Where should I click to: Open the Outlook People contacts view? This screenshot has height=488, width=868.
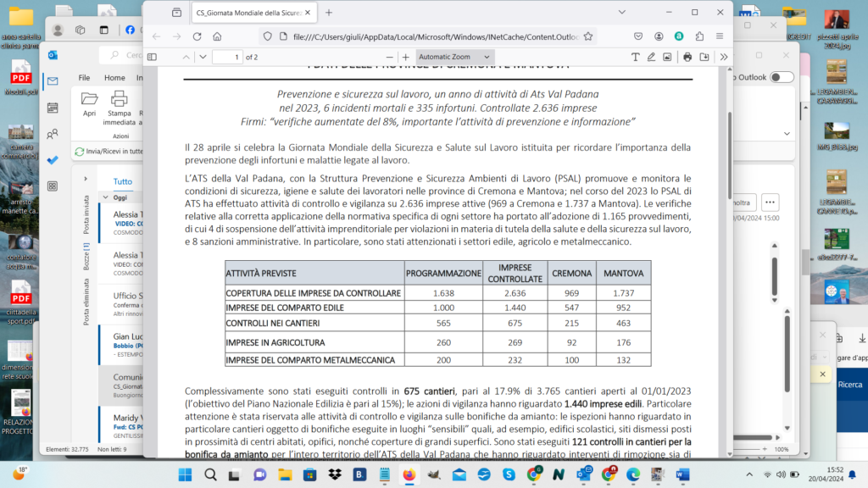tap(53, 134)
